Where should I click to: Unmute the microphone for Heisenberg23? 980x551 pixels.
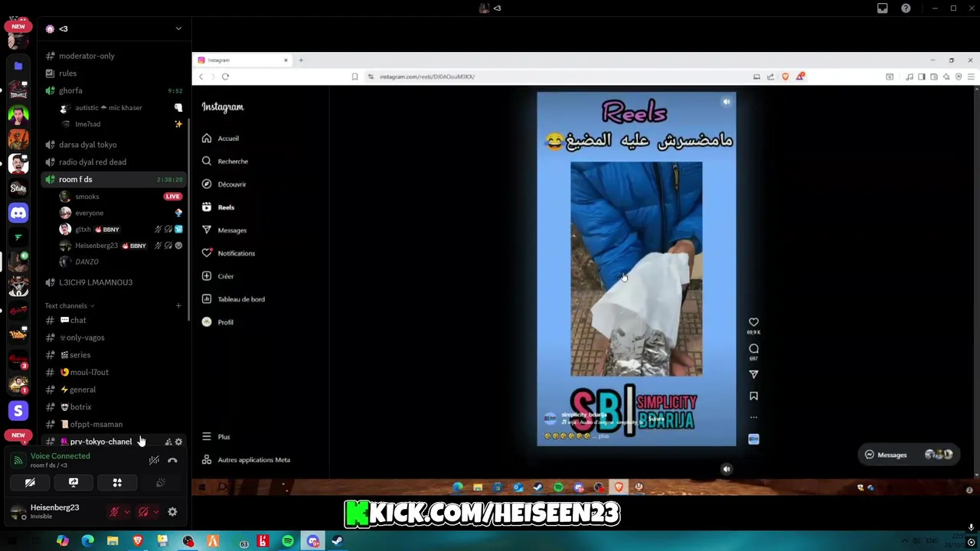pyautogui.click(x=114, y=512)
